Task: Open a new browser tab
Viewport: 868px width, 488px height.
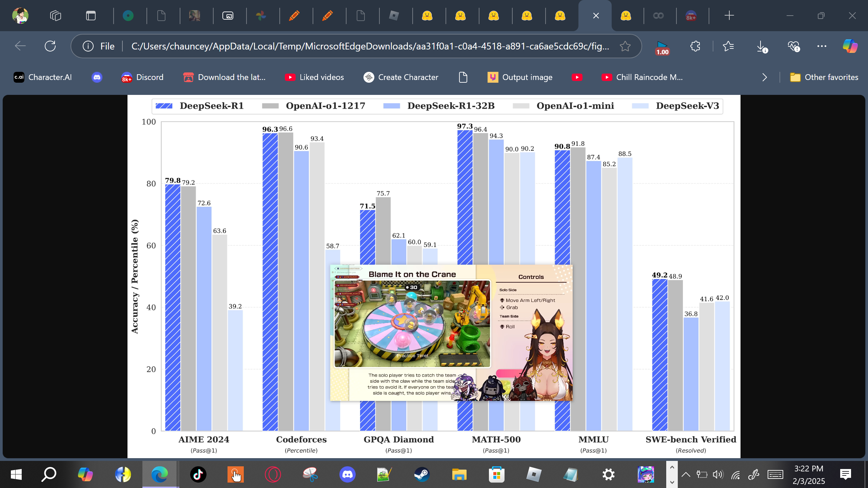Action: (x=729, y=16)
